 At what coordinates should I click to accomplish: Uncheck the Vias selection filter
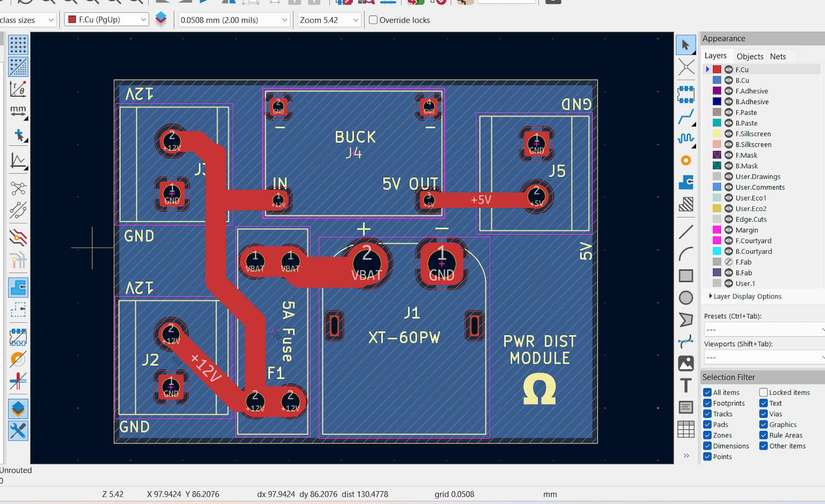pyautogui.click(x=764, y=414)
